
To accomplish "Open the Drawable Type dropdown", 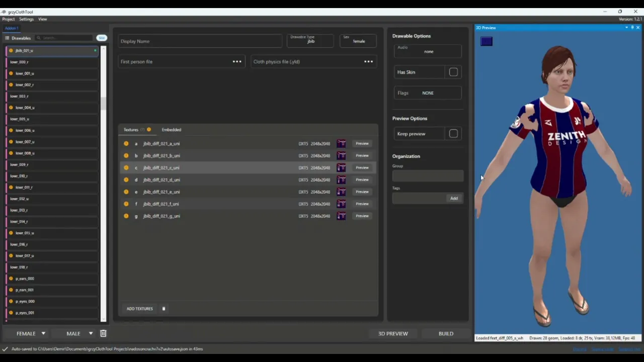I will (310, 40).
